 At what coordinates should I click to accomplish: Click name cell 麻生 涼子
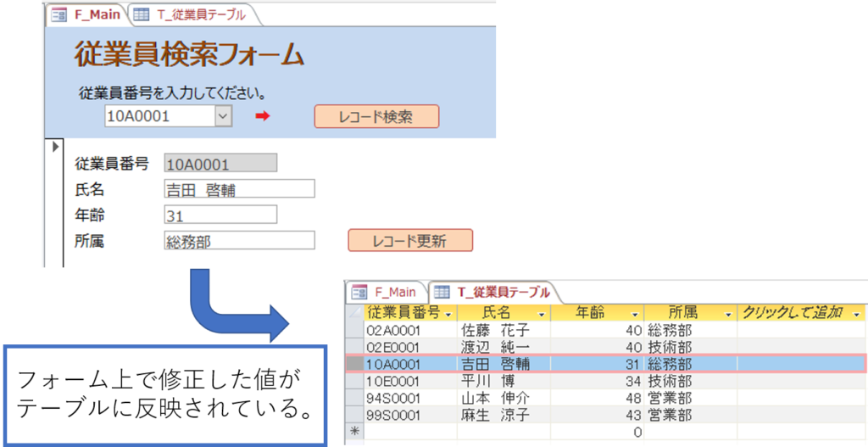[x=504, y=416]
